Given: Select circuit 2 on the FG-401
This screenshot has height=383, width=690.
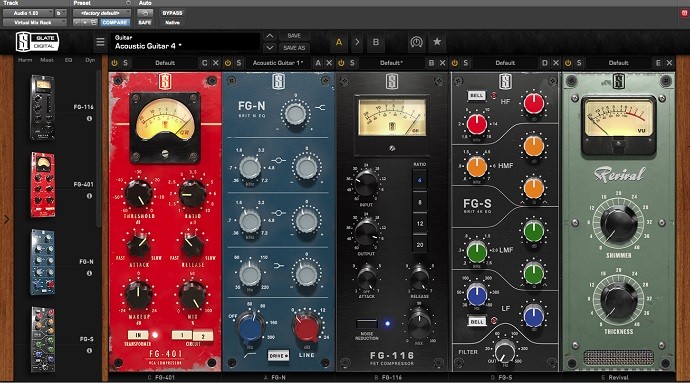Looking at the screenshot, I should pos(203,335).
